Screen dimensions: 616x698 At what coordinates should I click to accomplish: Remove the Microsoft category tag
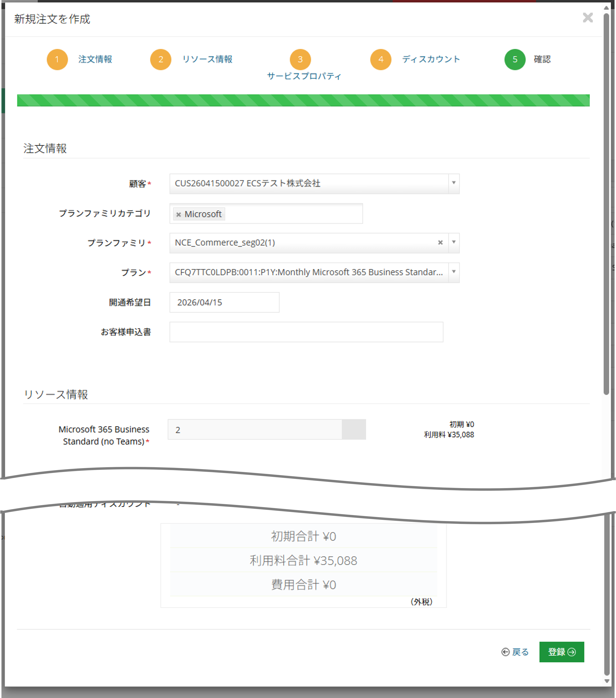[178, 215]
